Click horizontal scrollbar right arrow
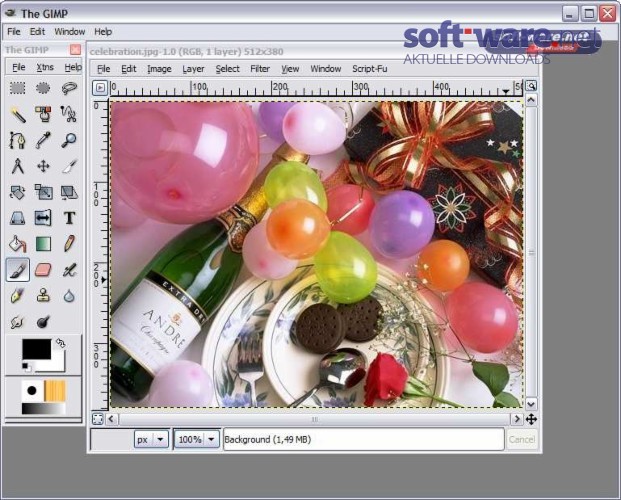Image resolution: width=621 pixels, height=500 pixels. (516, 419)
